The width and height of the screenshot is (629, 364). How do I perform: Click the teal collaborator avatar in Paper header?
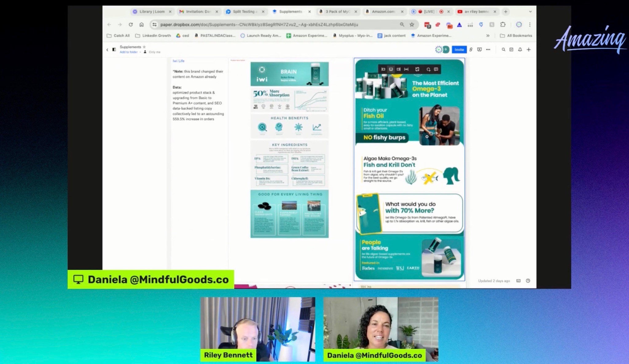click(445, 49)
